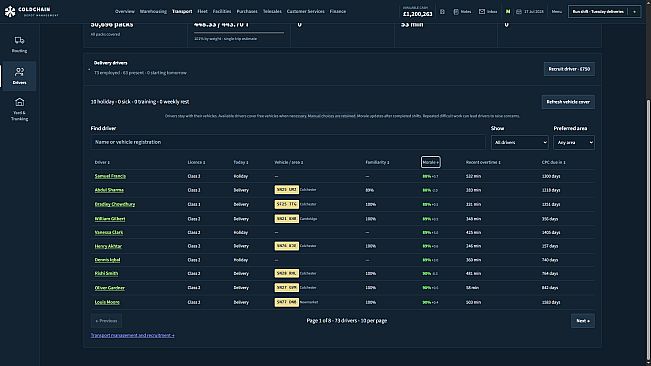The height and width of the screenshot is (366, 651).
Task: Click Oliver Gardner's vehicle registration plate
Action: point(286,288)
